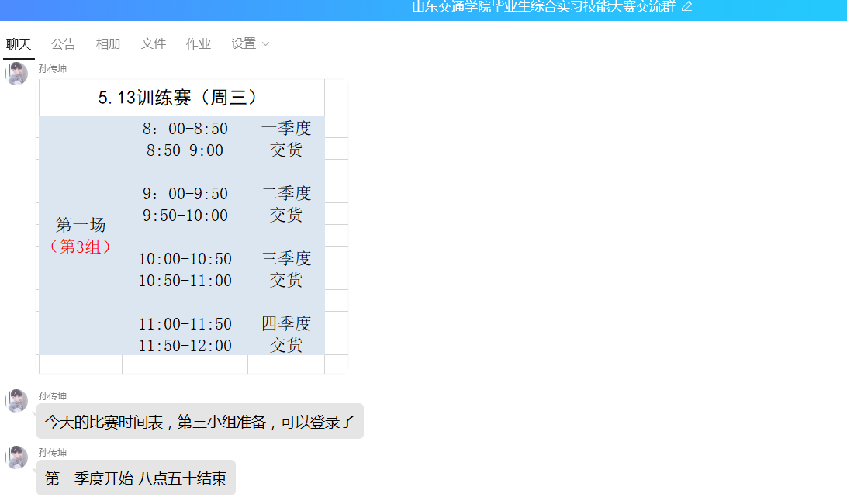Open avatar of sender above schedule image
This screenshot has width=847, height=504.
17,74
